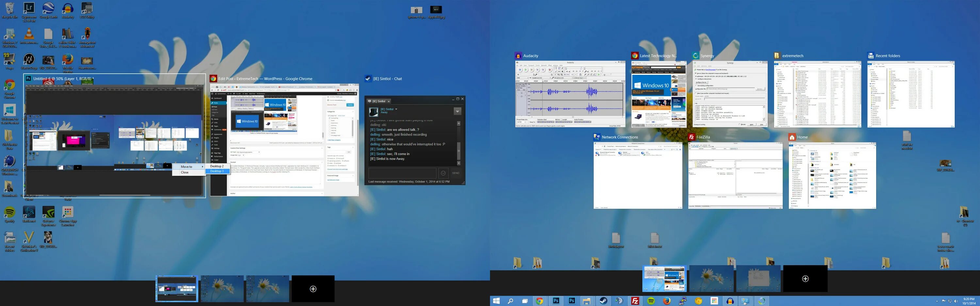Launch Audacity desktop shortcut

pyautogui.click(x=68, y=11)
